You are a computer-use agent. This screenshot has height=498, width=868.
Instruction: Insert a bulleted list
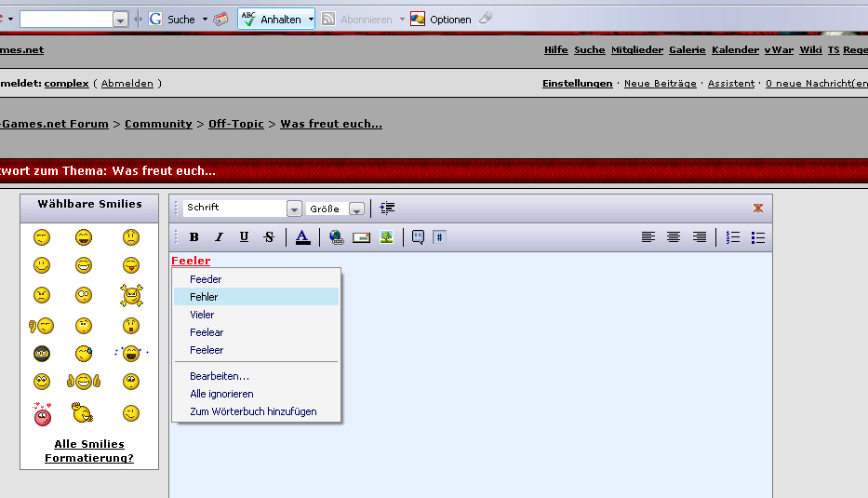coord(758,237)
